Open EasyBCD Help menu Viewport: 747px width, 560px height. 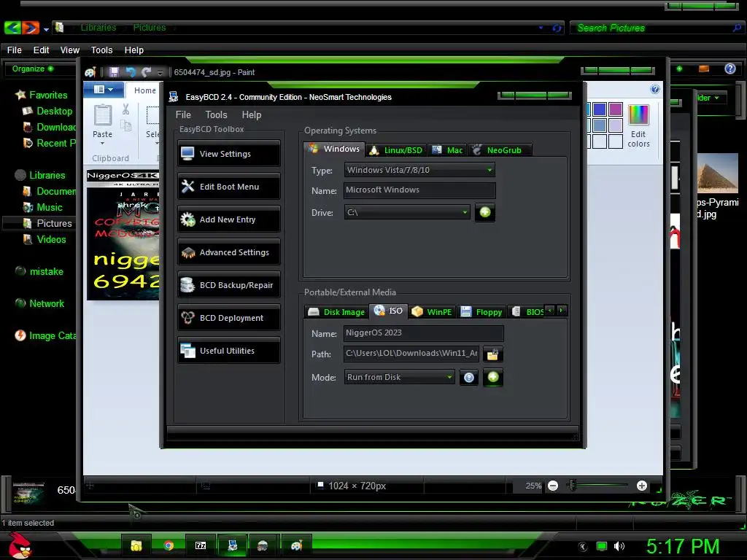[252, 114]
